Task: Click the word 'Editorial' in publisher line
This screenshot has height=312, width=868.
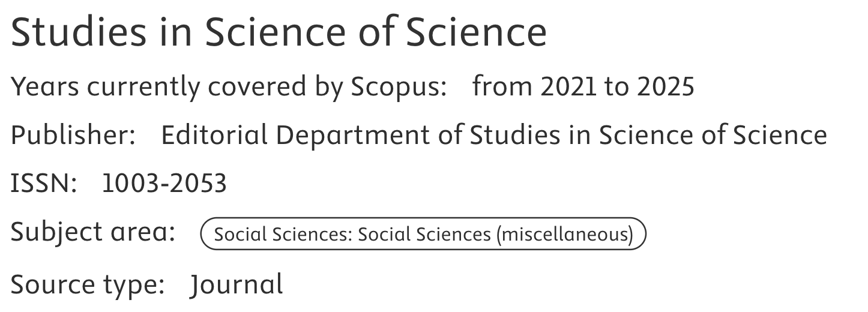Action: coord(214,135)
